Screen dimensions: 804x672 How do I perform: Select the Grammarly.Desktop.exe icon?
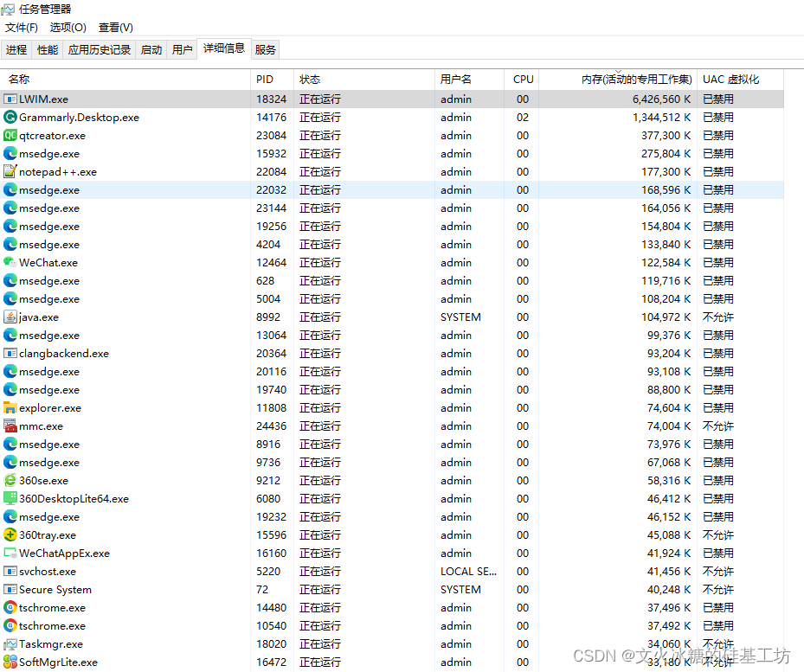(10, 117)
